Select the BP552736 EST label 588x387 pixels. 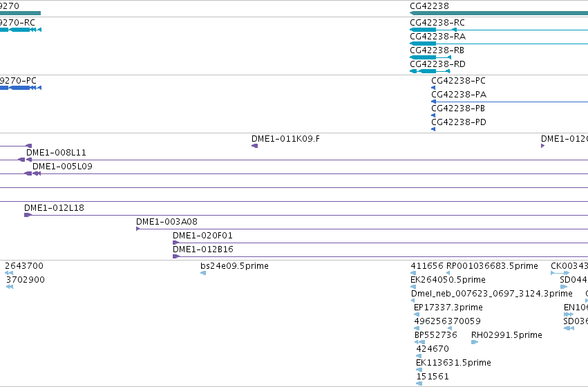click(436, 336)
